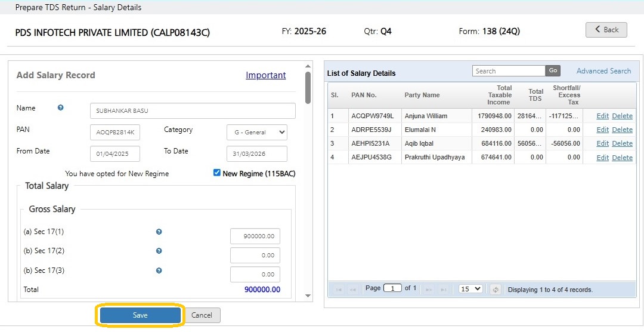
Task: Click the help icon beside Name
Action: (60, 108)
